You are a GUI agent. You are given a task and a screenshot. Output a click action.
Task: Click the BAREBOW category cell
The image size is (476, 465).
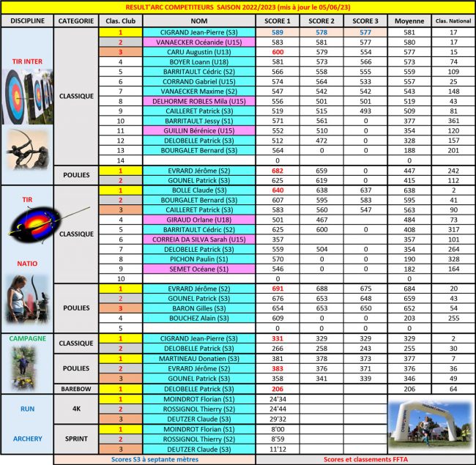[x=76, y=389]
